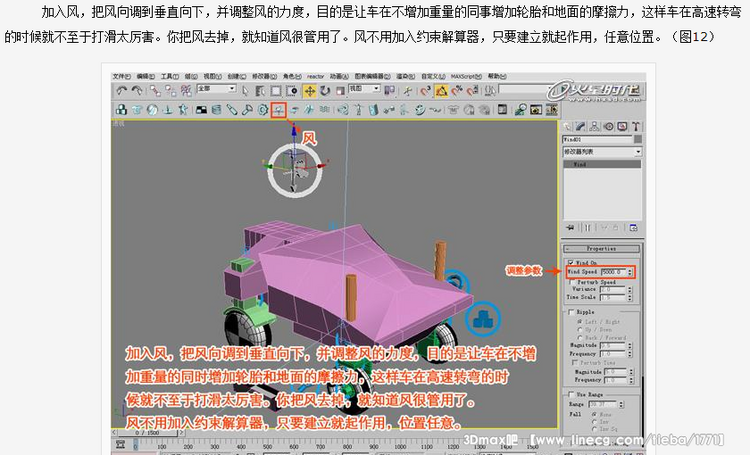Viewport: 750px width, 455px height.
Task: Collapse the Properties rollout header
Action: (x=601, y=249)
